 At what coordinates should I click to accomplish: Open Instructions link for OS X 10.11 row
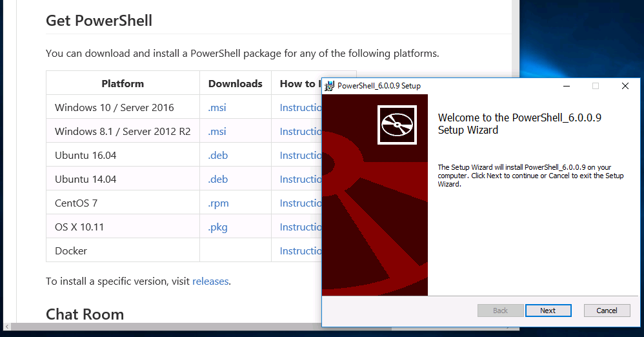coord(301,227)
